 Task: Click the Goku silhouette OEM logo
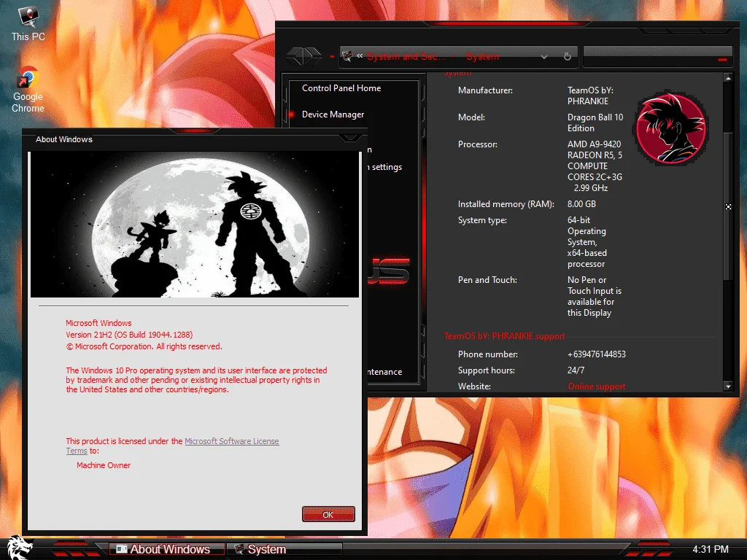click(671, 128)
